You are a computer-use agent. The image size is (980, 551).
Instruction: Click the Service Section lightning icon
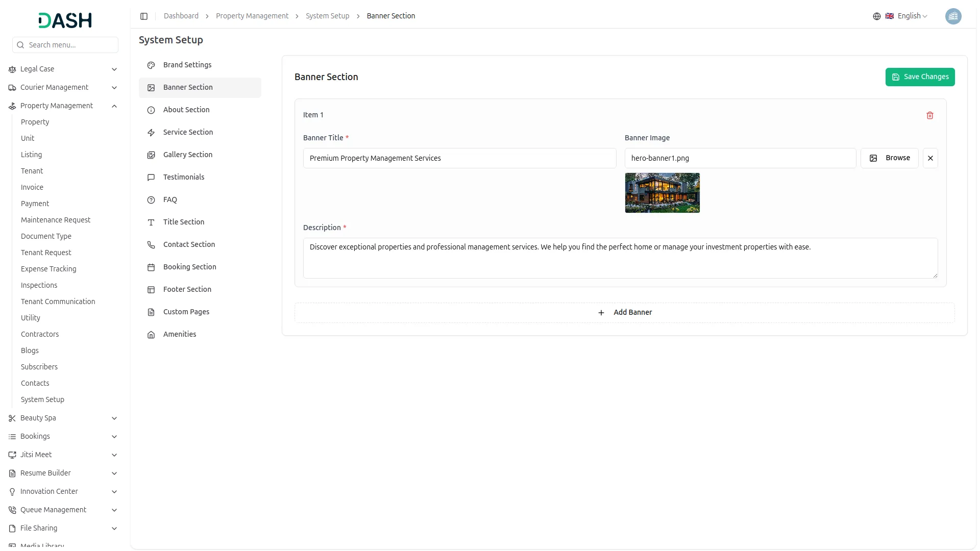151,133
